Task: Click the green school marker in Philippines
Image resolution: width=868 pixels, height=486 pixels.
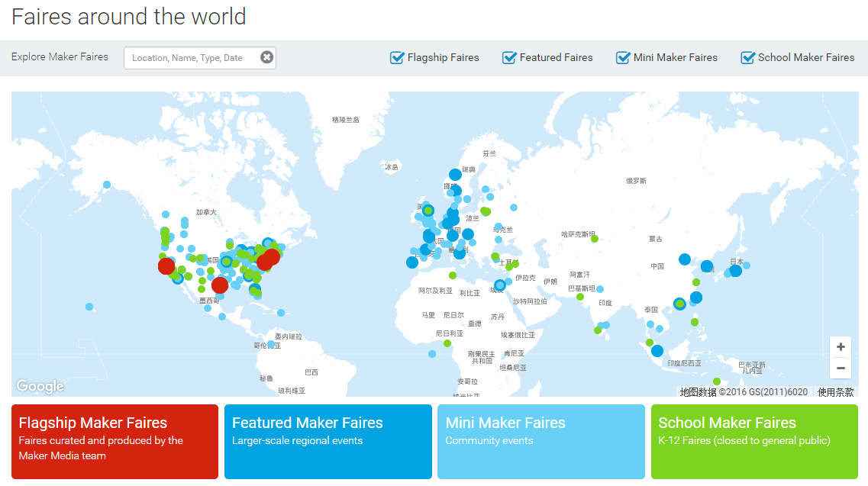Action: click(x=695, y=322)
